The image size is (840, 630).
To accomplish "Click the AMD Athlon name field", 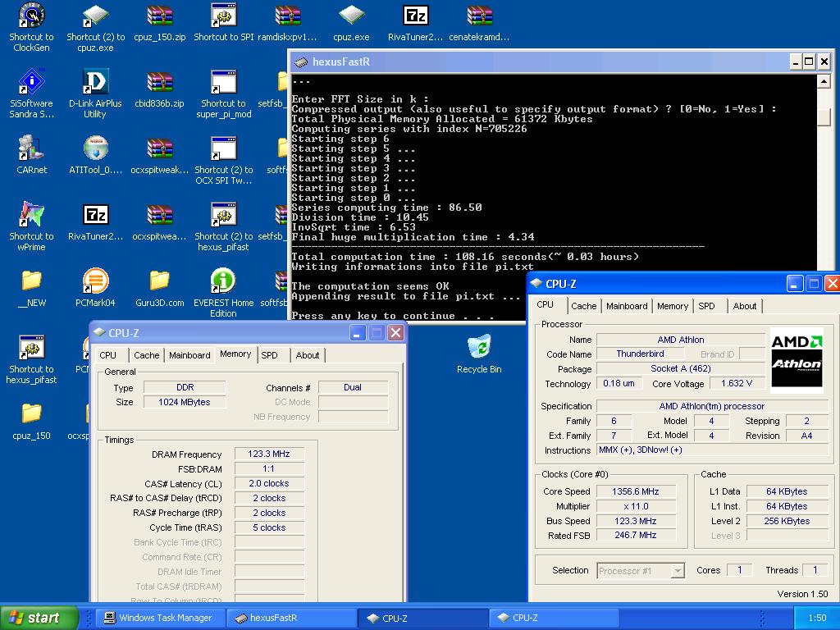I will tap(680, 340).
